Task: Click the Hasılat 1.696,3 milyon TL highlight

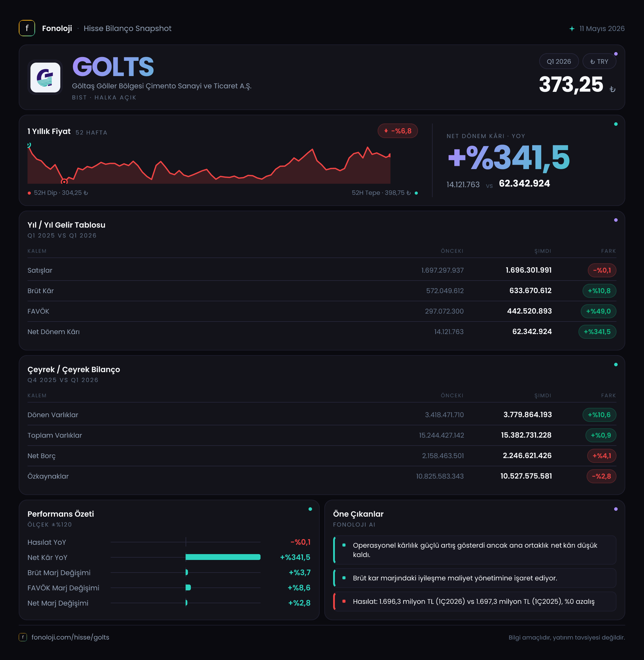Action: click(x=475, y=601)
